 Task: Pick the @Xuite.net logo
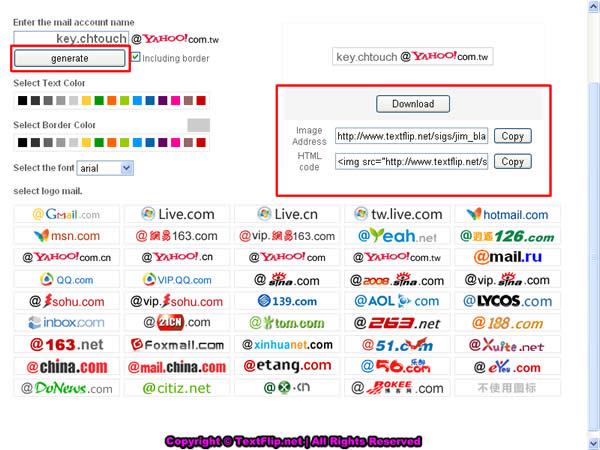pos(507,344)
